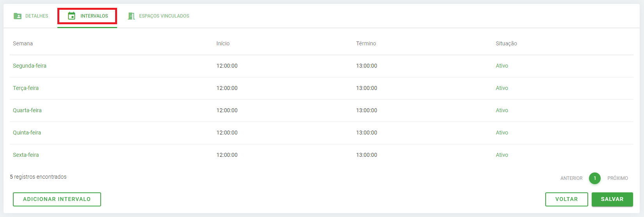Click the Voltar button
The image size is (644, 217).
point(566,199)
